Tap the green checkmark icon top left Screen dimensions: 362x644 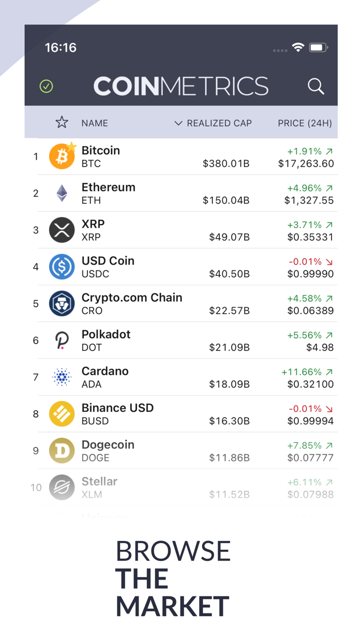click(46, 86)
